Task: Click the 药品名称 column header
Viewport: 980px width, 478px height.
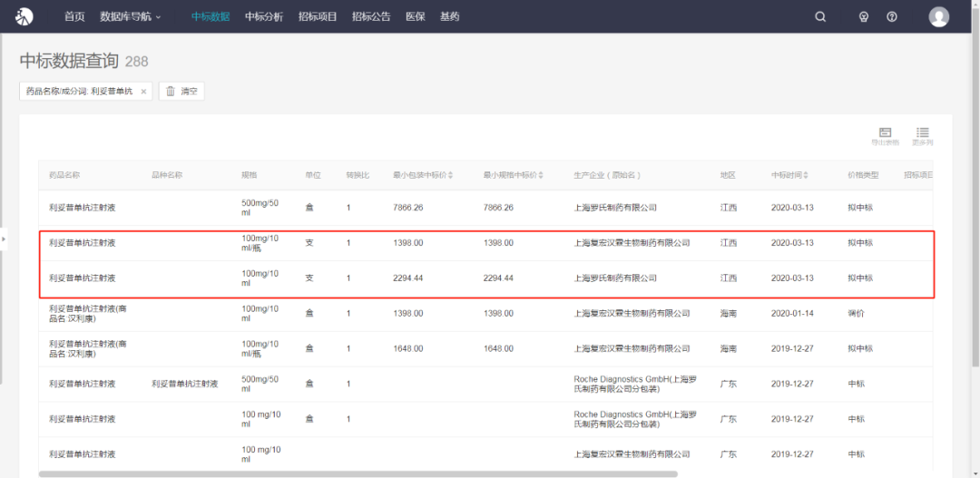Action: point(65,175)
